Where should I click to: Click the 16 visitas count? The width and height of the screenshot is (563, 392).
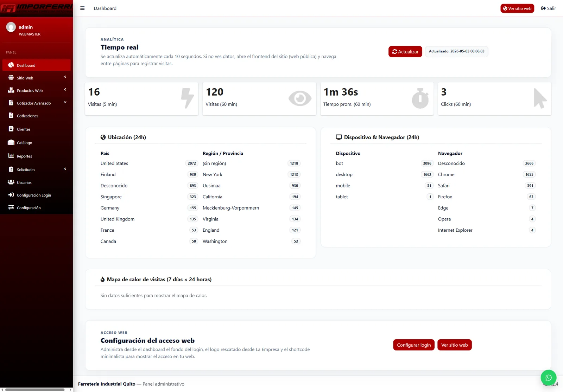94,92
